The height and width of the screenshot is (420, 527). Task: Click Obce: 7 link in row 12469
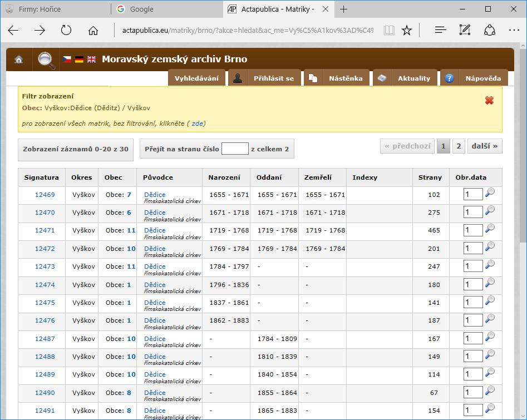pos(129,195)
